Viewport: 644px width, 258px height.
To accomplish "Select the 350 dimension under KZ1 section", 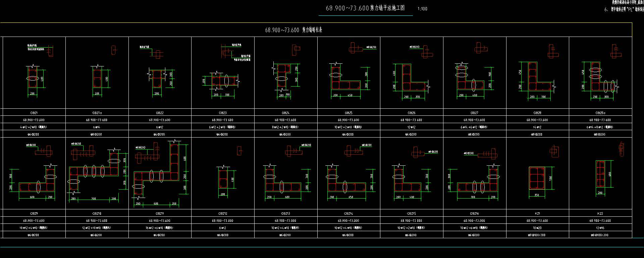I will coord(537,195).
